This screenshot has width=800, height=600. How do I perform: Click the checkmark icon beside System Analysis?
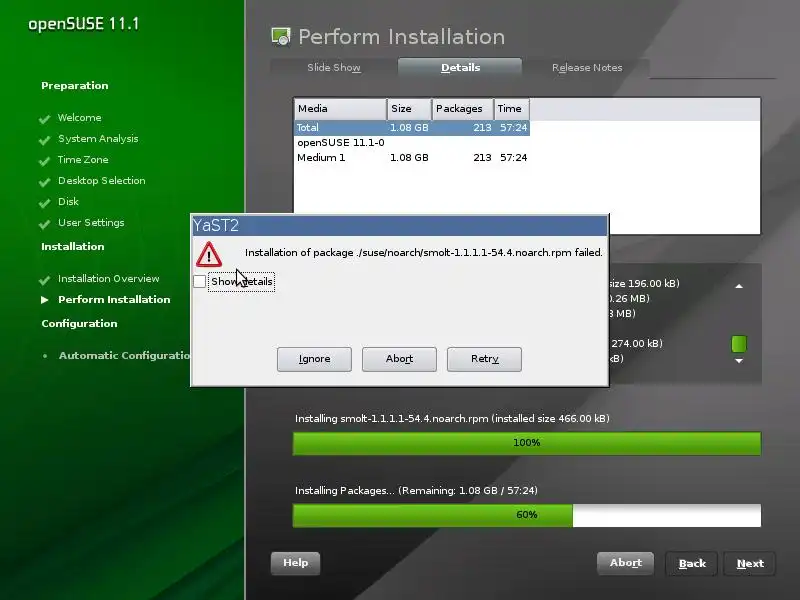(45, 140)
